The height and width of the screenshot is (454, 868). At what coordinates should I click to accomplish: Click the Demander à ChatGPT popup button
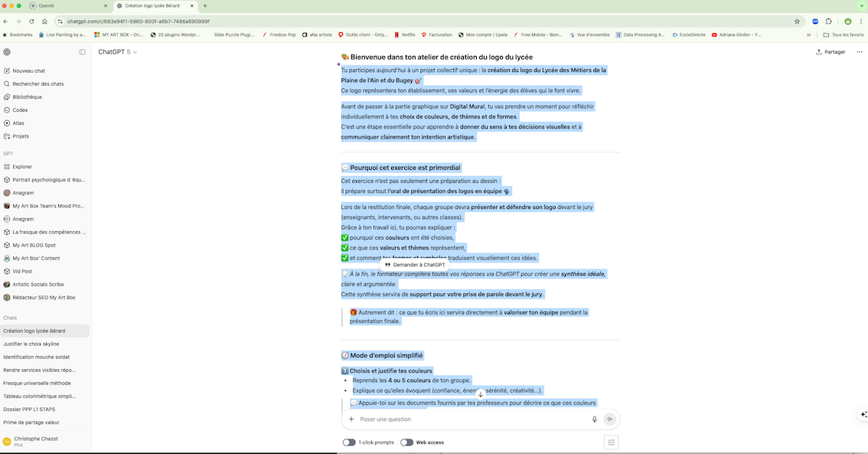click(414, 265)
